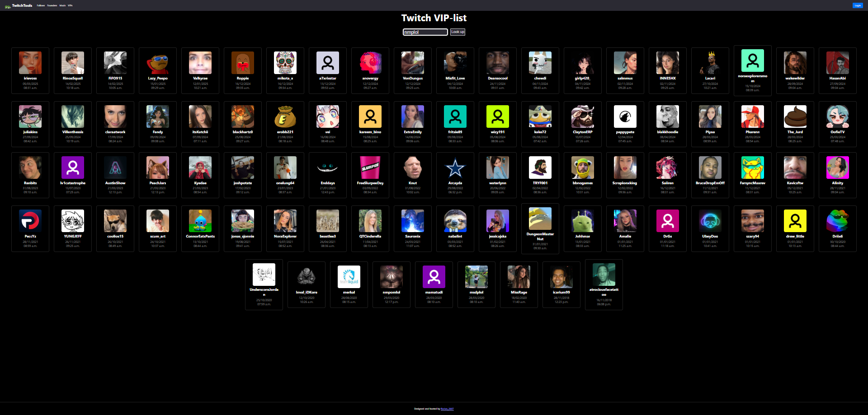Click FarsyncMaxrev's yellow cat avatar
The width and height of the screenshot is (868, 415).
click(753, 168)
